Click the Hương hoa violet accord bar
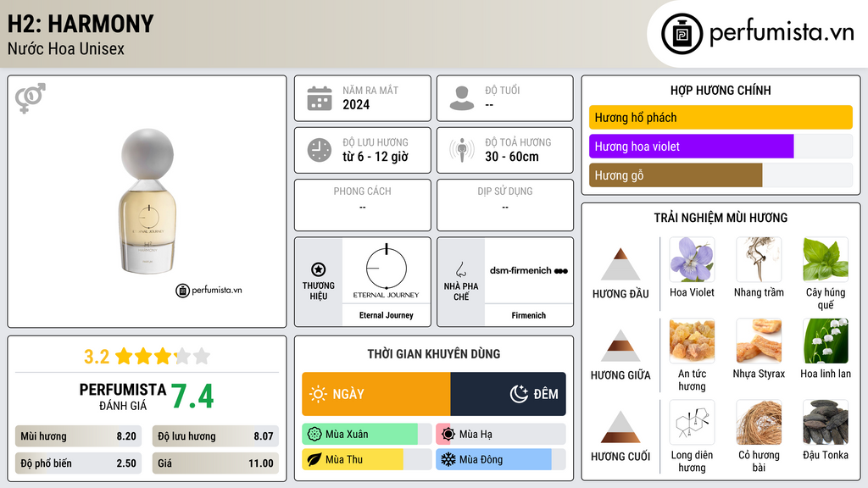The image size is (868, 488). 721,146
